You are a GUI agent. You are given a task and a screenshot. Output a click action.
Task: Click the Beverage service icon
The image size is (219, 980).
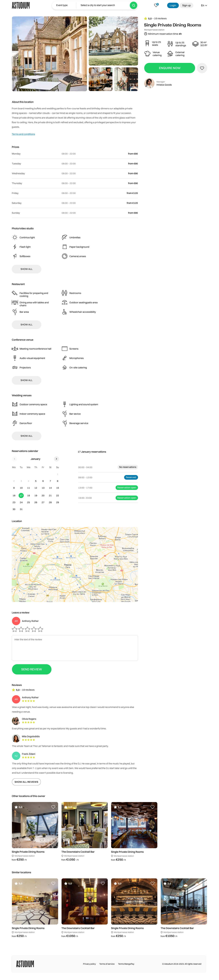click(x=65, y=423)
